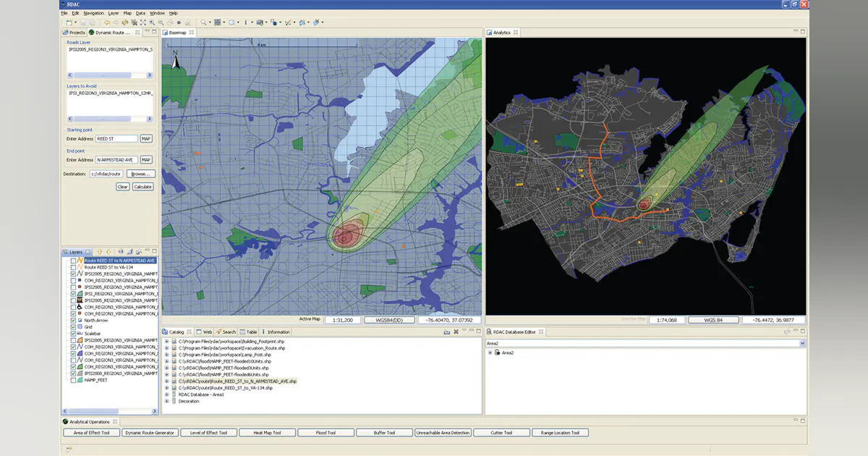Click MAP button beside REED ST address
This screenshot has width=868, height=456.
146,139
